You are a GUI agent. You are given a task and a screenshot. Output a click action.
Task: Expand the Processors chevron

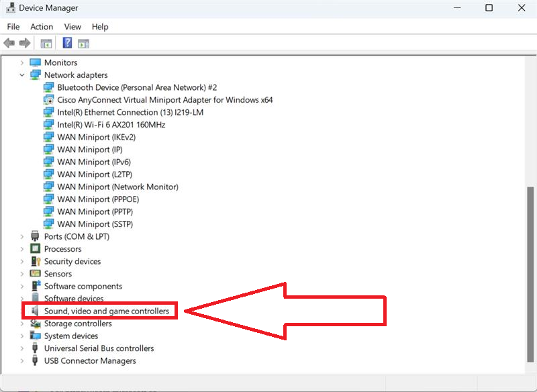pos(22,248)
